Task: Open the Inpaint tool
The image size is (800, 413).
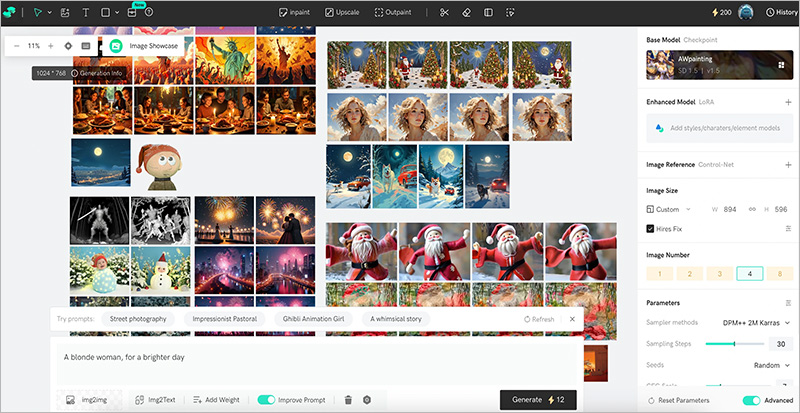Action: [294, 12]
